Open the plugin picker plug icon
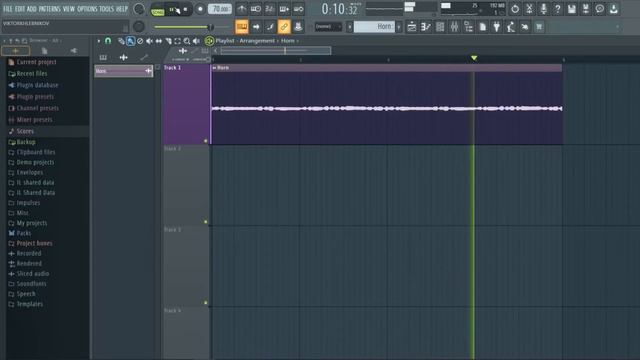Screen dimensions: 640x360 497,27
